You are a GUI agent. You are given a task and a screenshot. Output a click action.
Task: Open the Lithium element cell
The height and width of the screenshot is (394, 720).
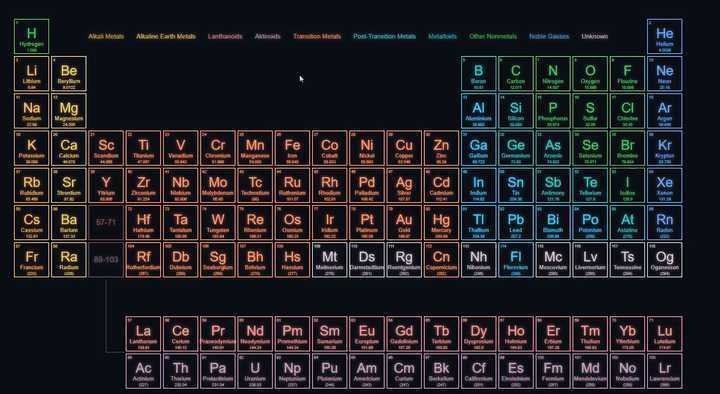[31, 73]
